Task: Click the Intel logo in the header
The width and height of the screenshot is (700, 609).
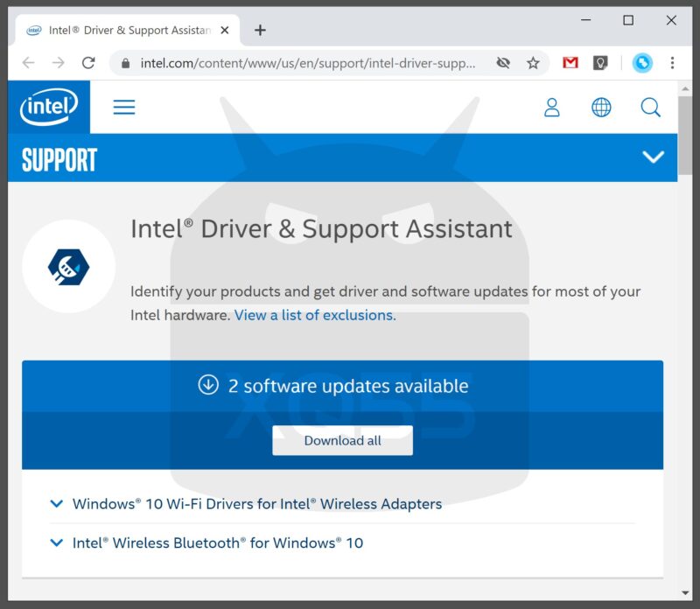Action: point(49,108)
